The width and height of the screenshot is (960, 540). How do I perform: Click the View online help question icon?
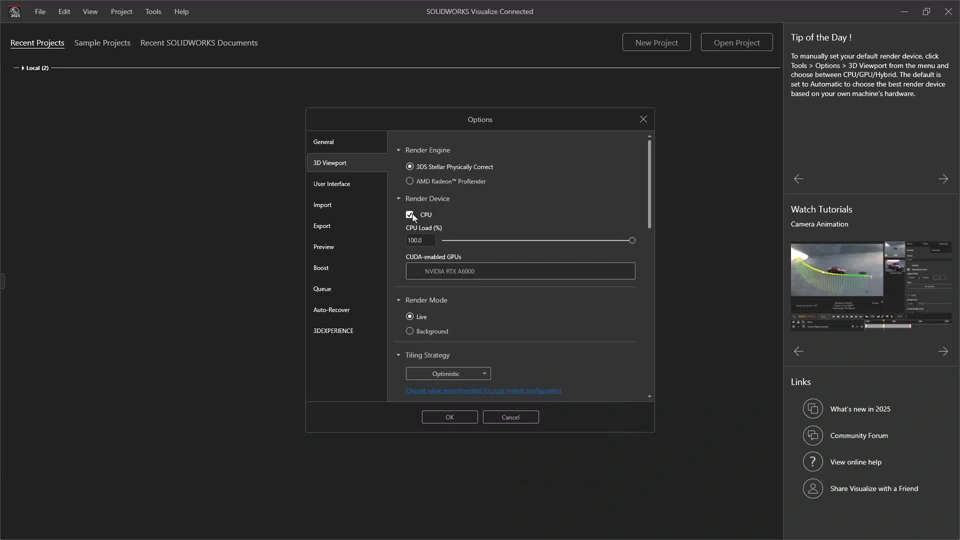812,462
